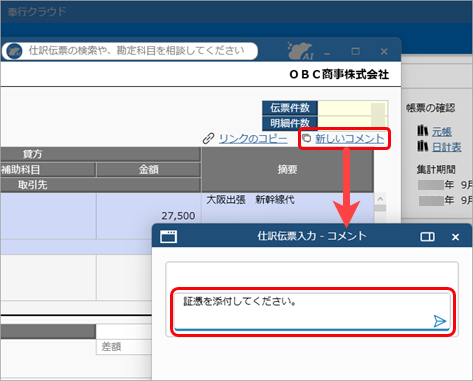Click the send comment arrow icon
Viewport: 473px width, 381px height.
(x=440, y=321)
